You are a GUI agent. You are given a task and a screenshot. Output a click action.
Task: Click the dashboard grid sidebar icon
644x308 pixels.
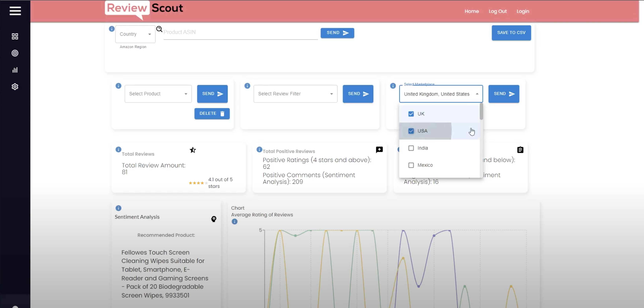15,36
